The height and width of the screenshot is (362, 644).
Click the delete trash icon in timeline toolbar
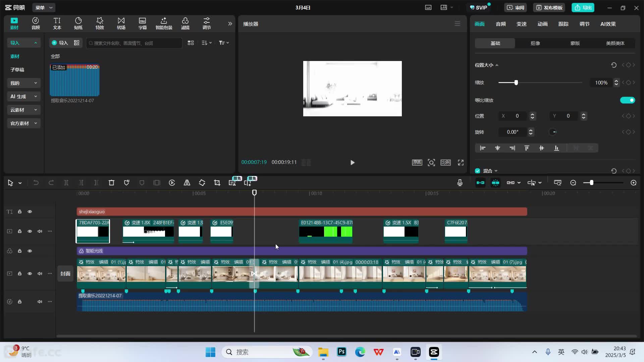click(x=111, y=183)
